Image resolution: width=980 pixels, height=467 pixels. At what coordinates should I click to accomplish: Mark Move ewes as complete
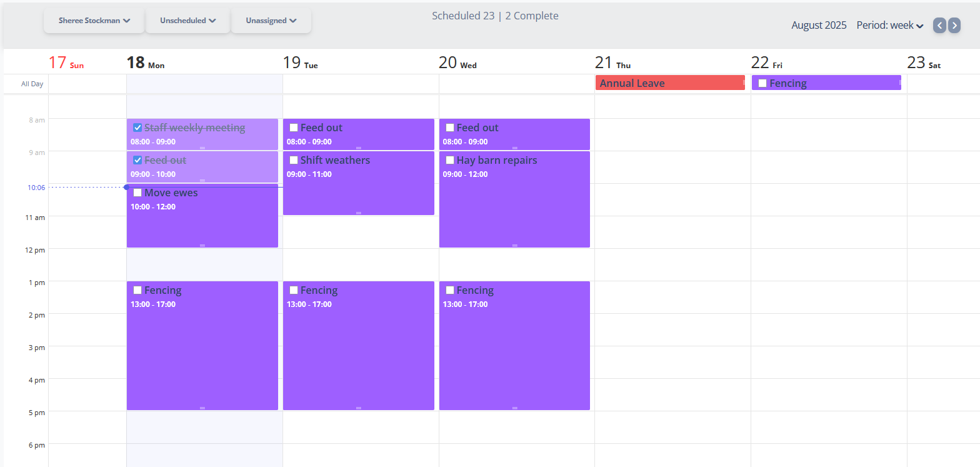pos(137,193)
